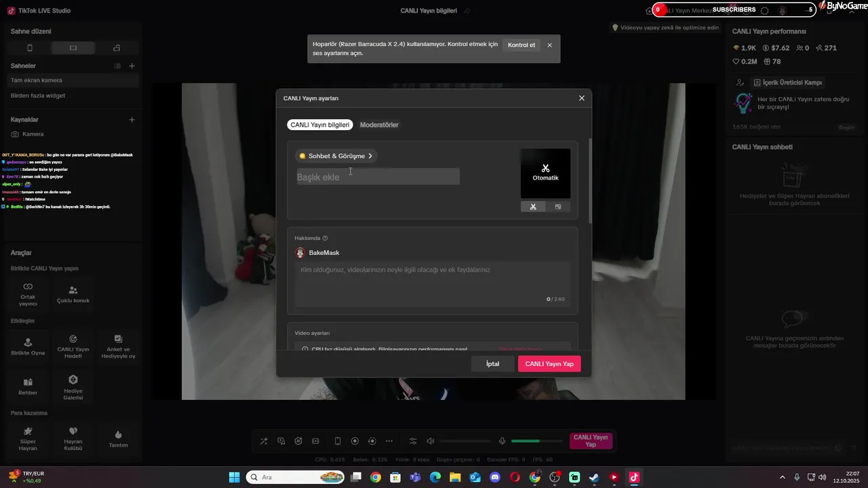Expand the Sohbet & Görüşme category selector
868x488 pixels.
336,156
